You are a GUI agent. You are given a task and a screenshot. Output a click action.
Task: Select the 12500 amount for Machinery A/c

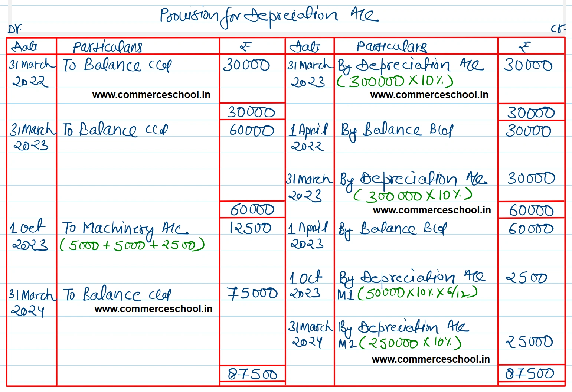[x=250, y=228]
